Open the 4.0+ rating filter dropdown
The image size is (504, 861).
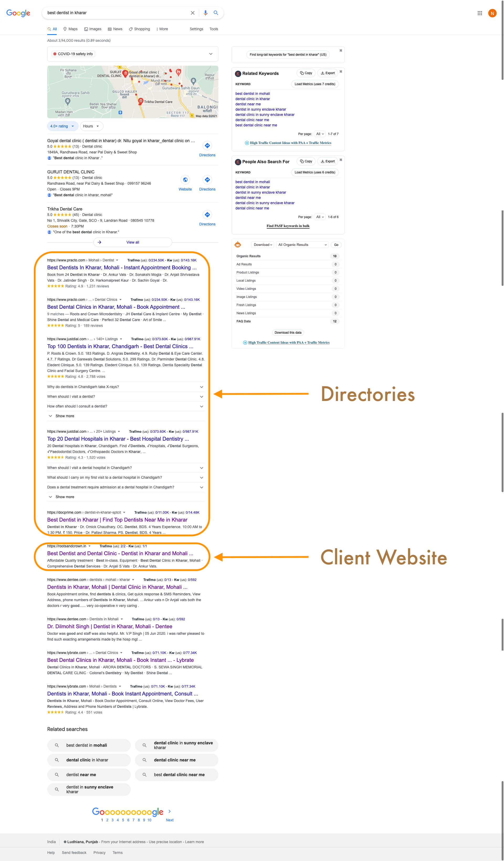click(x=62, y=126)
